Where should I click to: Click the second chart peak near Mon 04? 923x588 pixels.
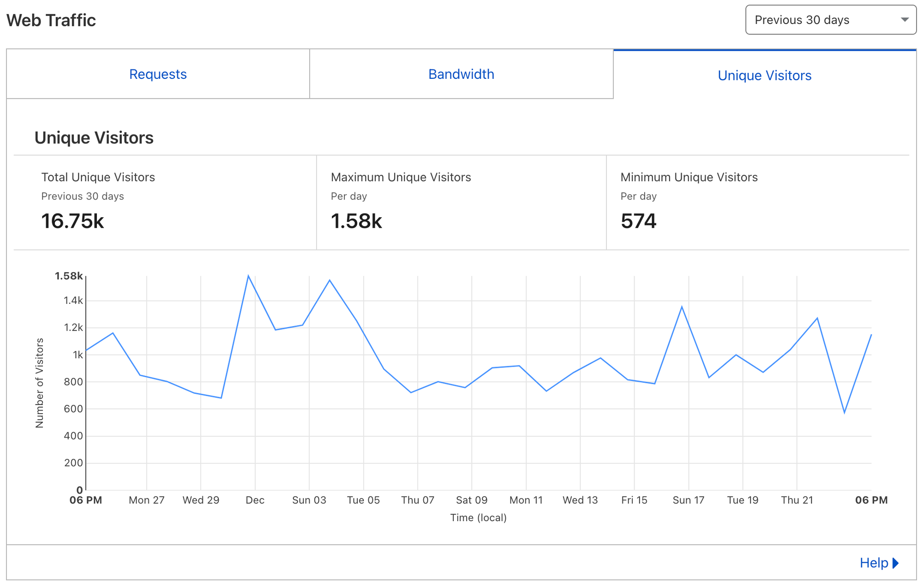330,280
